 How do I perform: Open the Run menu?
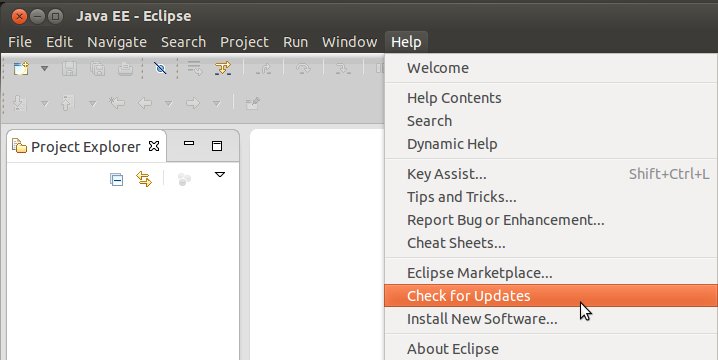point(295,42)
